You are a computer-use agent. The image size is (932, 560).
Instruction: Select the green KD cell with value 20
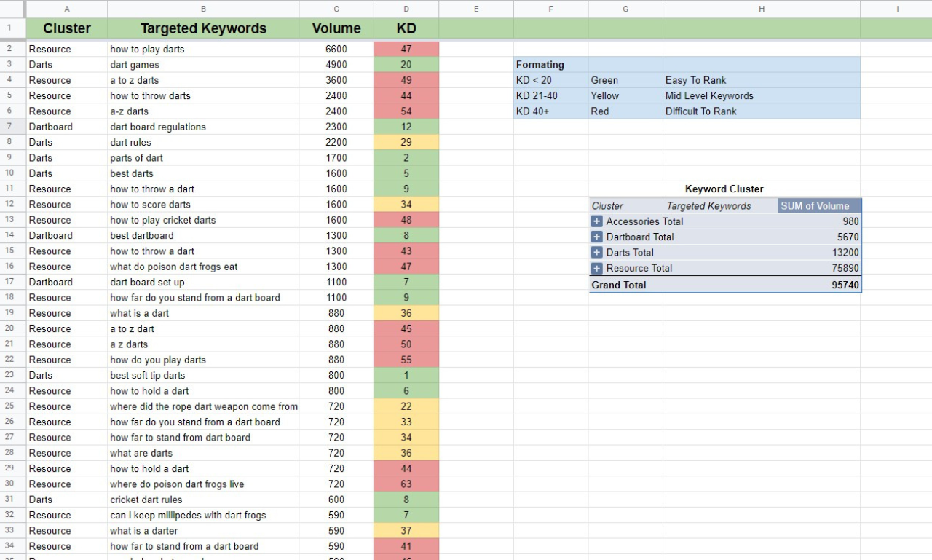(406, 65)
